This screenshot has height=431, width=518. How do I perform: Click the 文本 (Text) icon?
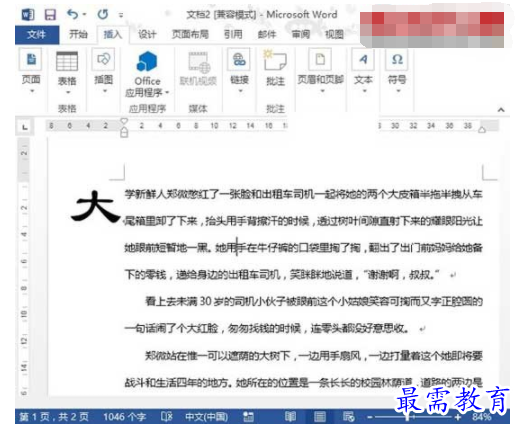point(363,59)
